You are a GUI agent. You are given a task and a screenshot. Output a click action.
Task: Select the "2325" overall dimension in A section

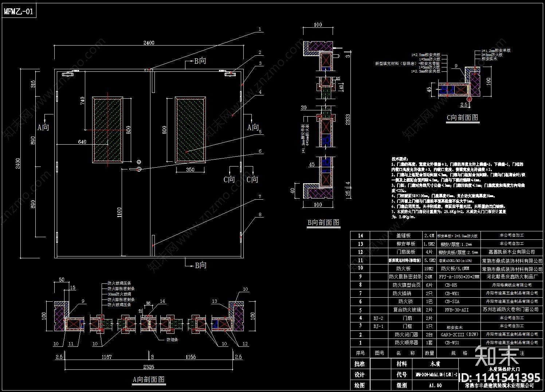148,367
